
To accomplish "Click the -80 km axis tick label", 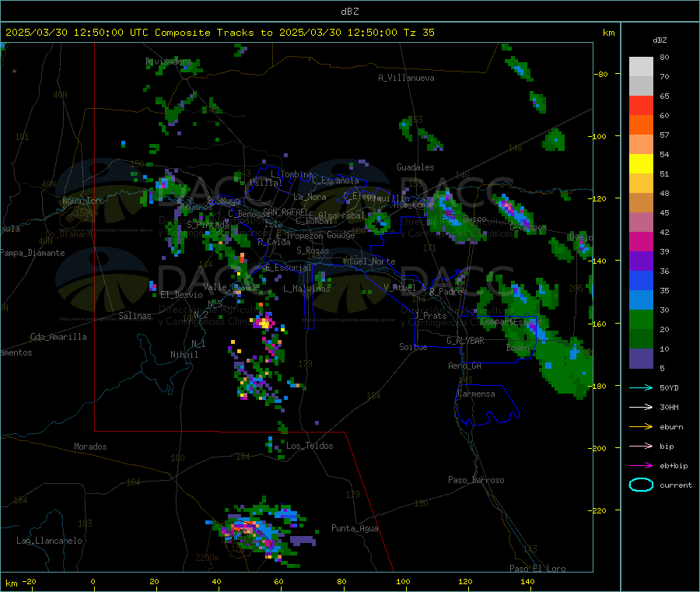I will [x=601, y=74].
